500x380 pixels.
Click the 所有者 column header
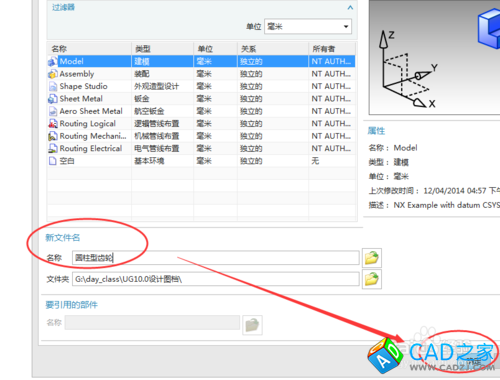click(x=332, y=49)
